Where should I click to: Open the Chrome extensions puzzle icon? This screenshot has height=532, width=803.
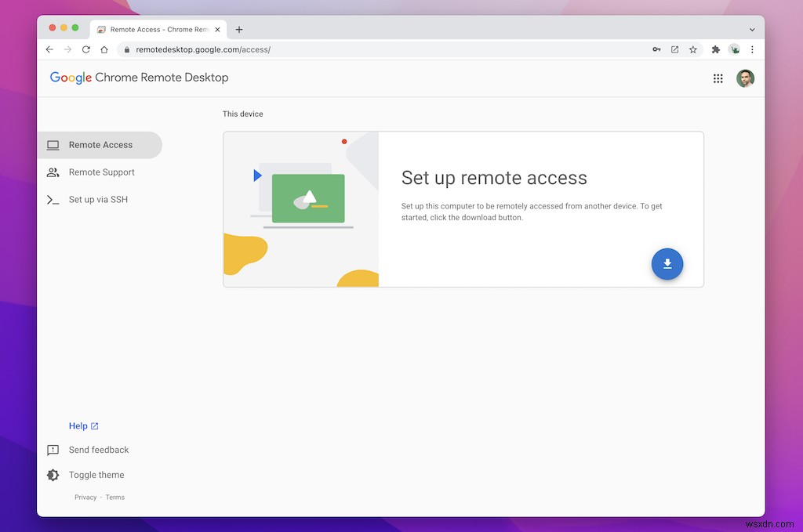click(715, 49)
